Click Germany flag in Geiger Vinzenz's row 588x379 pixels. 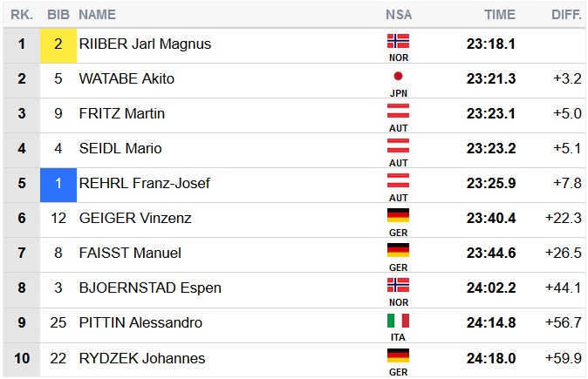tap(398, 215)
